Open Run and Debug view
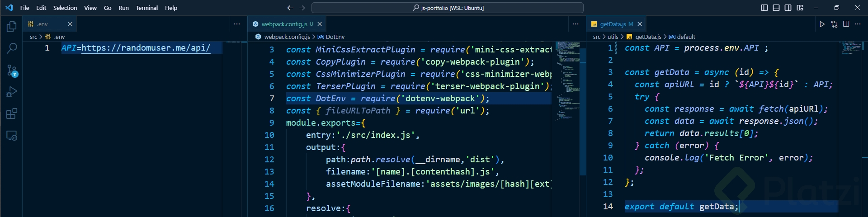The height and width of the screenshot is (217, 868). 12,92
